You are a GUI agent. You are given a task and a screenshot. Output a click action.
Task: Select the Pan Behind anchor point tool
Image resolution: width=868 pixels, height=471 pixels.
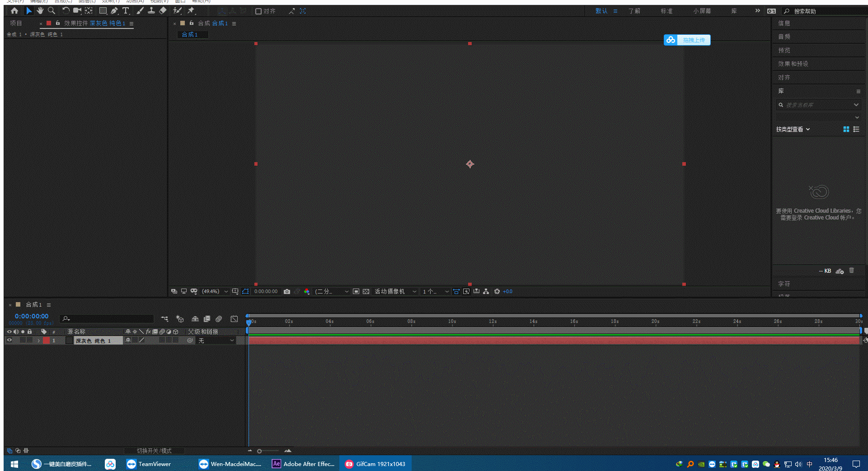click(89, 11)
